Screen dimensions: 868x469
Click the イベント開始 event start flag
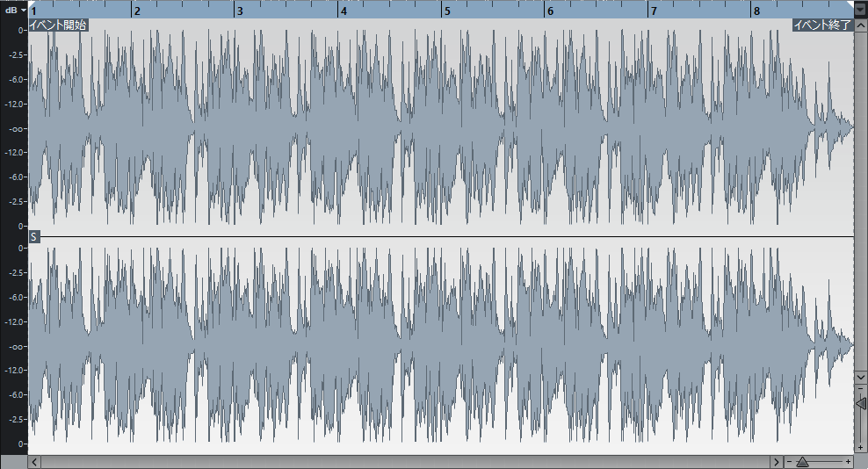click(58, 25)
